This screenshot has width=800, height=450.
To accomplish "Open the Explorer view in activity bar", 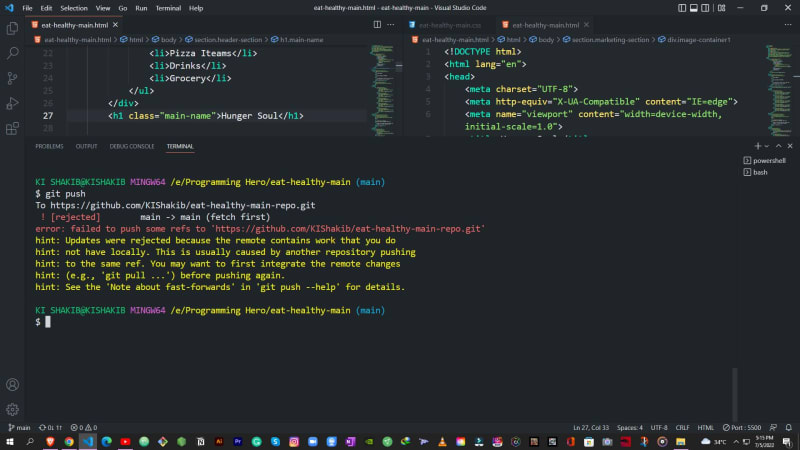I will [x=12, y=29].
